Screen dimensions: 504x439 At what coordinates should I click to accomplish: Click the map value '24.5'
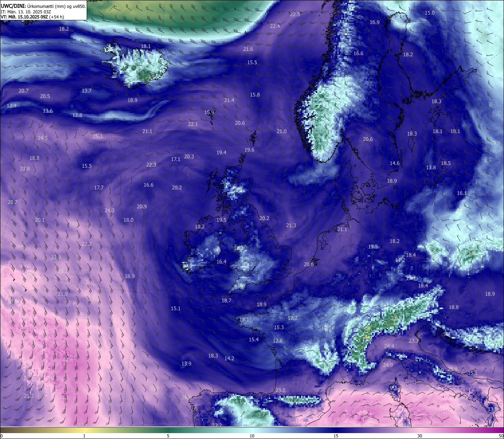coord(43,138)
